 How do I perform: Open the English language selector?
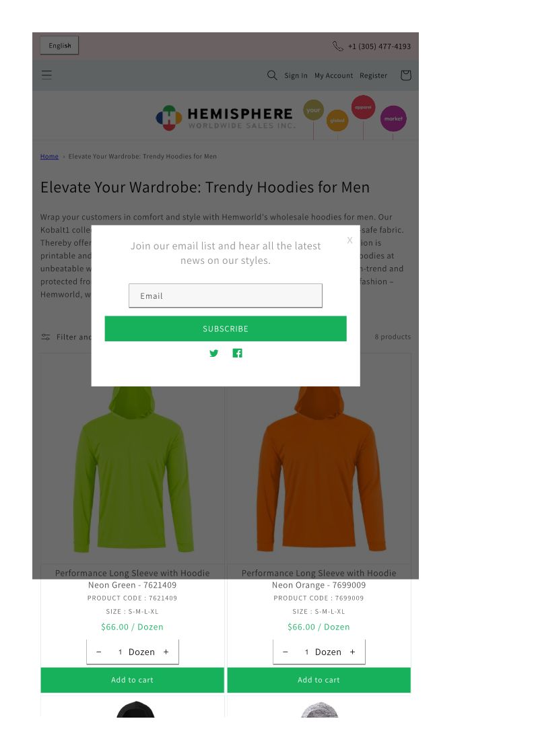coord(59,45)
